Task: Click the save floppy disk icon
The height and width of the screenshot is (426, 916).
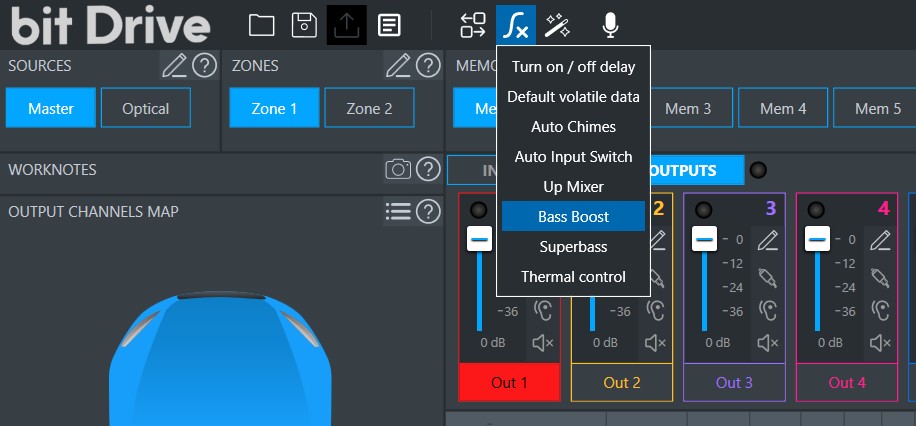Action: pyautogui.click(x=304, y=25)
